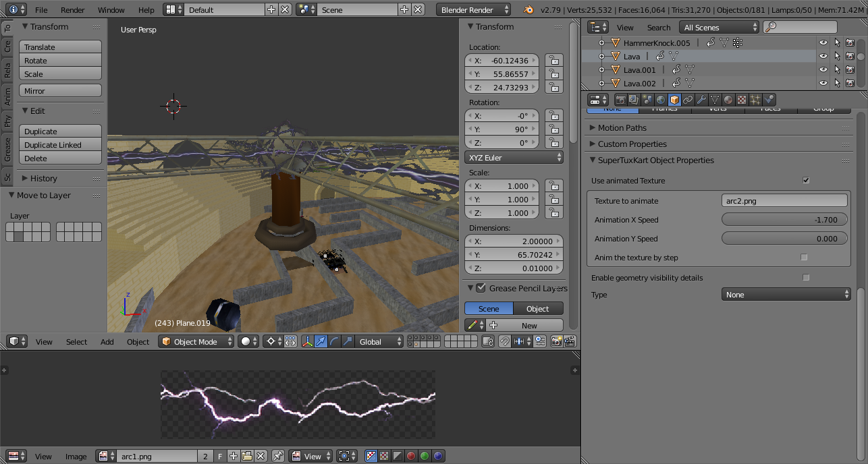The width and height of the screenshot is (868, 464).
Task: Open the Texture properties tab
Action: pyautogui.click(x=742, y=100)
